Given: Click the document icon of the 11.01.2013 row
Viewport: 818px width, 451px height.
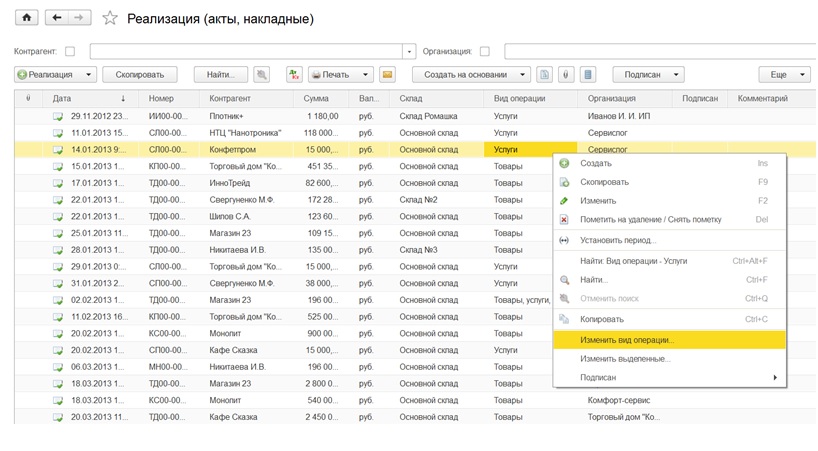Looking at the screenshot, I should pyautogui.click(x=58, y=133).
